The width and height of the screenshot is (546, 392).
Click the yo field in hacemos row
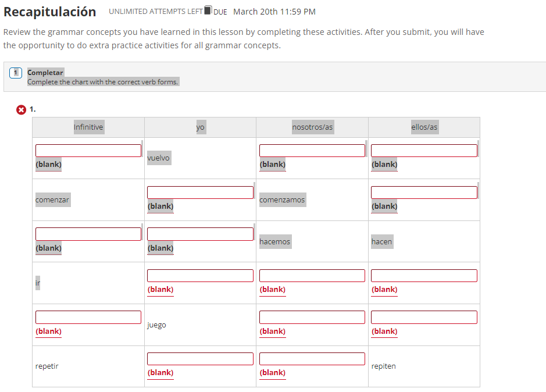point(200,234)
